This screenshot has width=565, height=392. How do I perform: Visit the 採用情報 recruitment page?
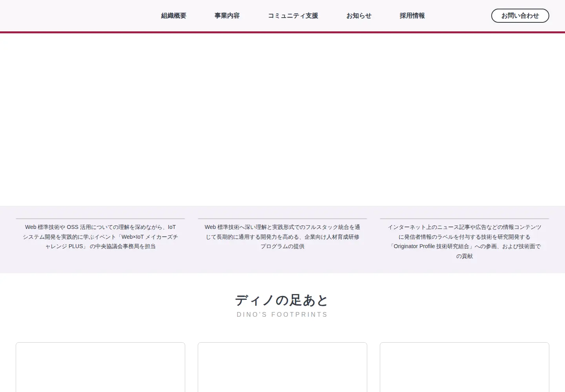pos(412,16)
